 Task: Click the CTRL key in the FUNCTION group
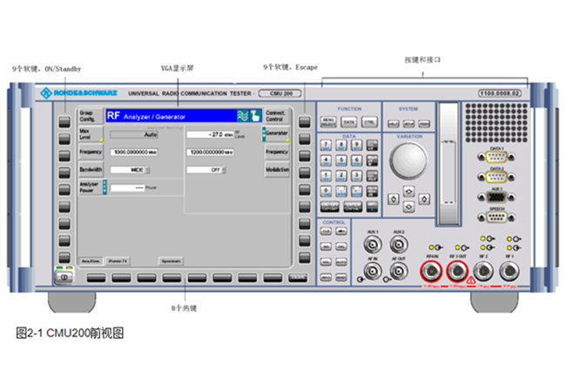click(x=369, y=122)
